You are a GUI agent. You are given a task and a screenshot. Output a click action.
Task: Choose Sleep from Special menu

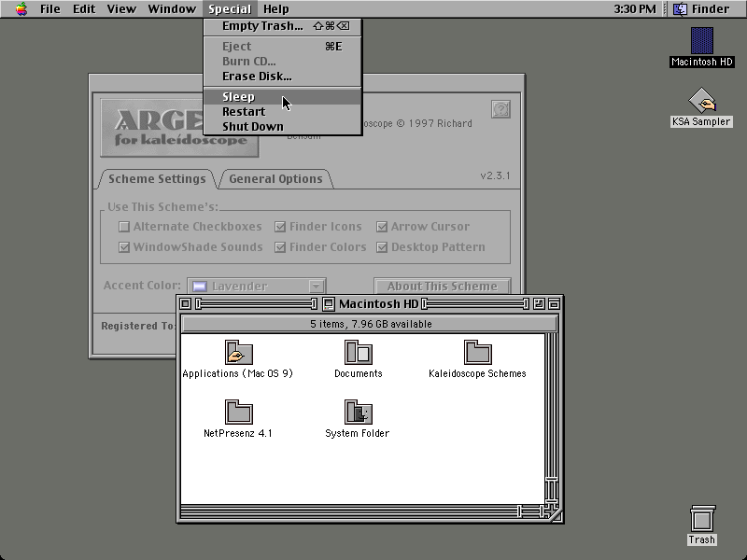[283, 97]
